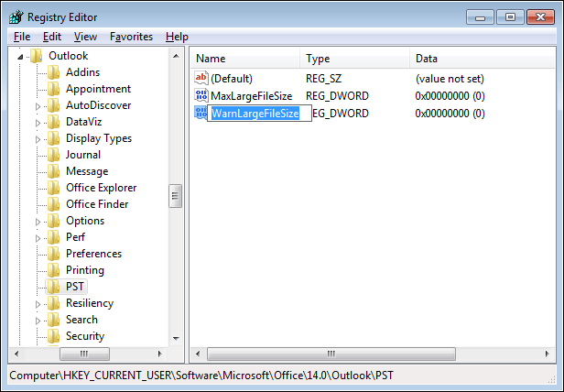Select the Preferences key label
Viewport: 564px width, 392px height.
(x=94, y=254)
